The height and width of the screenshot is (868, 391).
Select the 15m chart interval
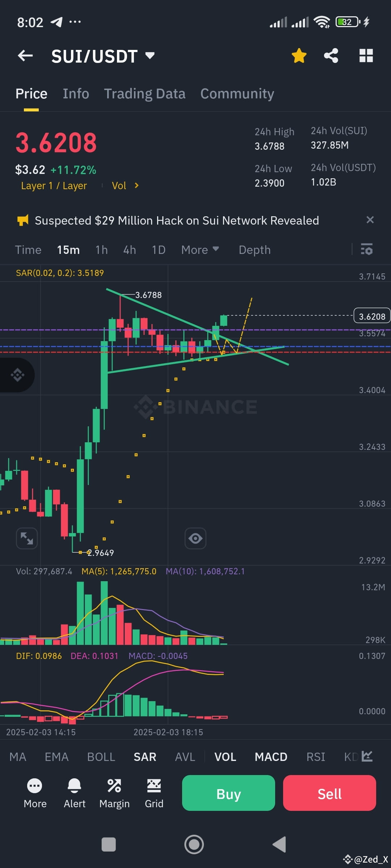pyautogui.click(x=68, y=250)
